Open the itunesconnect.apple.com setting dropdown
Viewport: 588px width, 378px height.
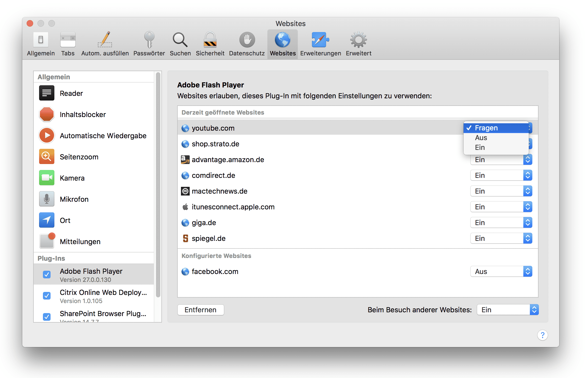[x=501, y=207]
